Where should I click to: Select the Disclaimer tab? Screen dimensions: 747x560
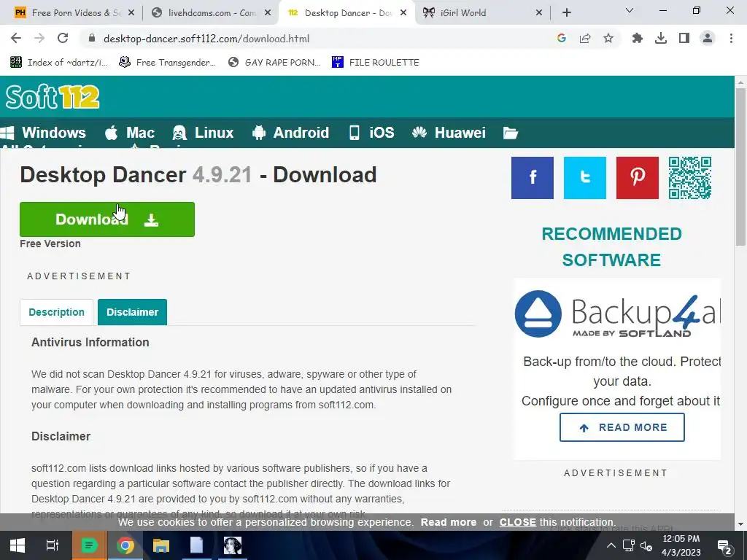pyautogui.click(x=133, y=312)
